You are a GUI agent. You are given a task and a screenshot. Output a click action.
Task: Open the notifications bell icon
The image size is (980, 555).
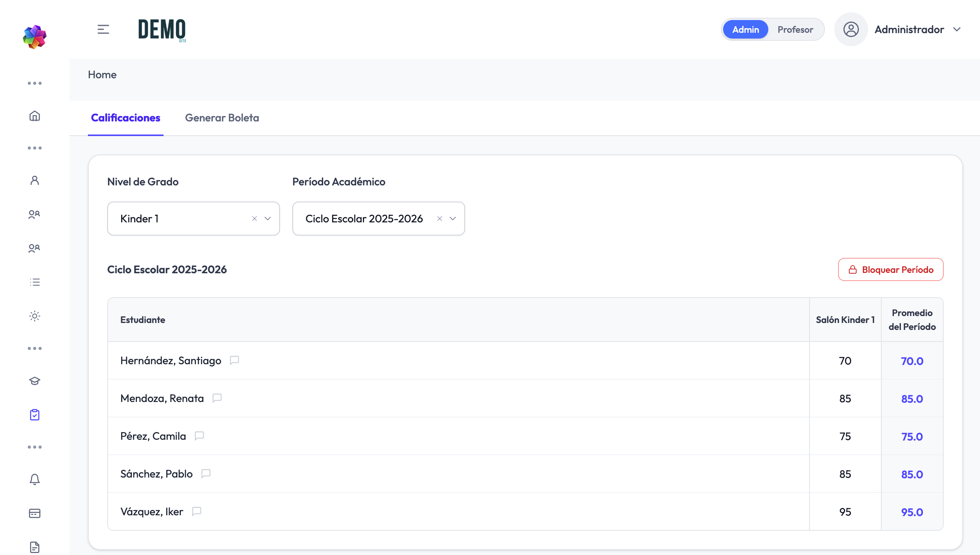point(35,479)
